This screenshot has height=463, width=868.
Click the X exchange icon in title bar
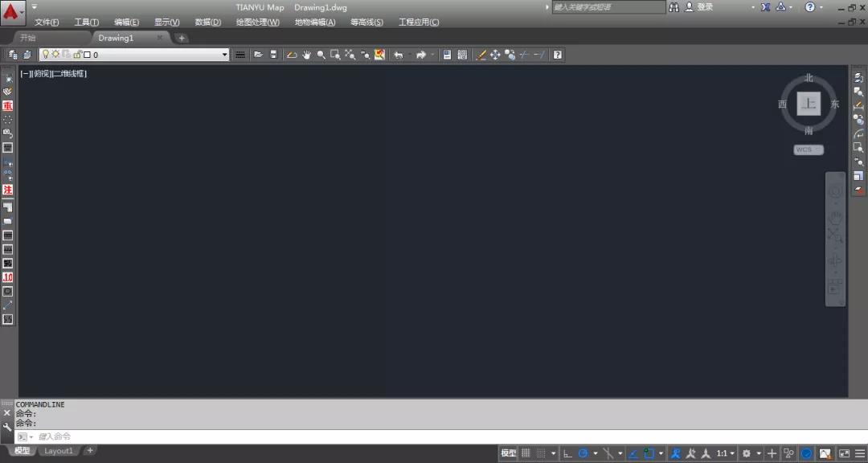click(766, 7)
